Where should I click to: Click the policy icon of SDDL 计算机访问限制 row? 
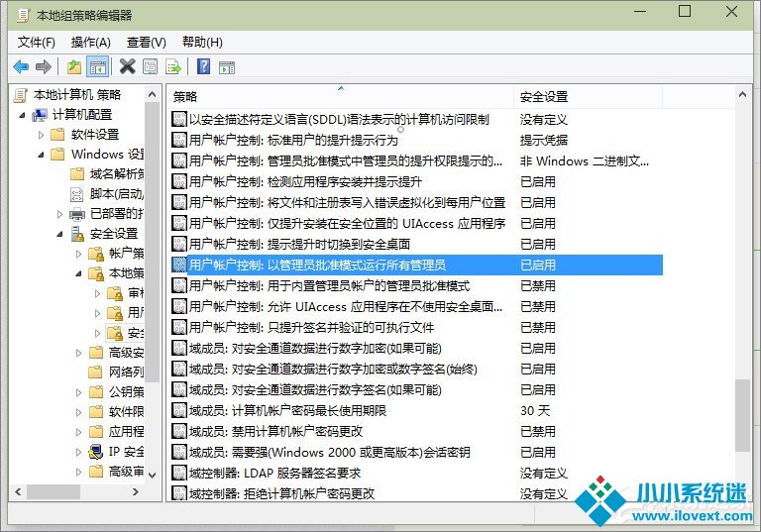click(179, 120)
